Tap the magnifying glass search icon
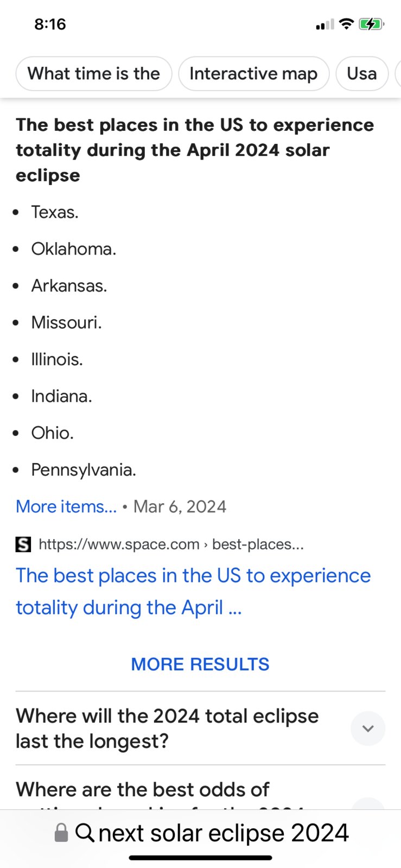The width and height of the screenshot is (401, 868). coord(85,832)
